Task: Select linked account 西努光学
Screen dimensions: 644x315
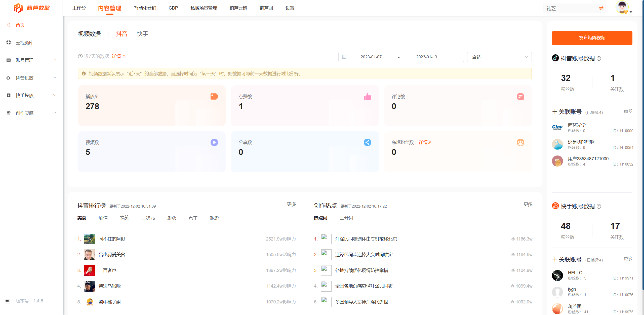Action: (592, 128)
